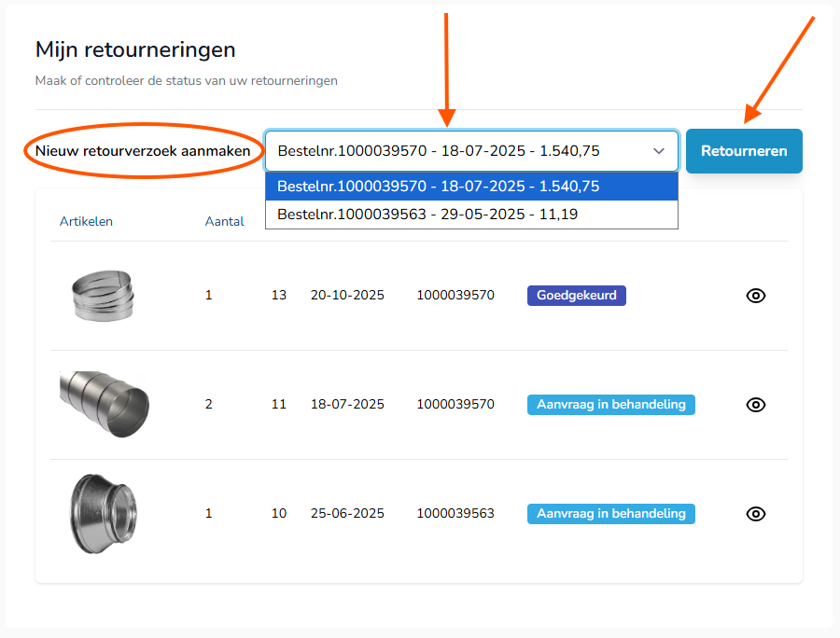Click the Aantal column header
This screenshot has width=840, height=638.
pyautogui.click(x=224, y=222)
